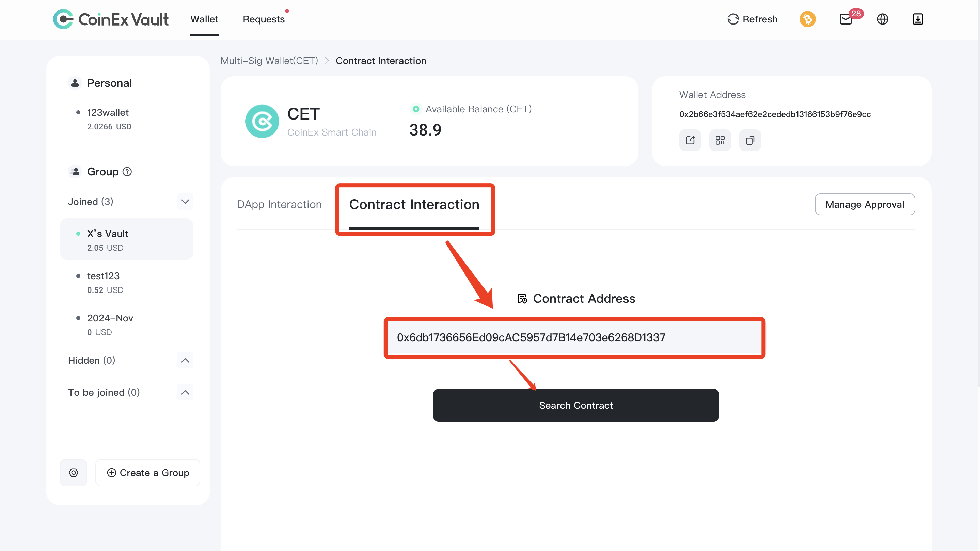Open the orange Bitcoin coin icon
This screenshot has width=980, height=551.
point(807,19)
